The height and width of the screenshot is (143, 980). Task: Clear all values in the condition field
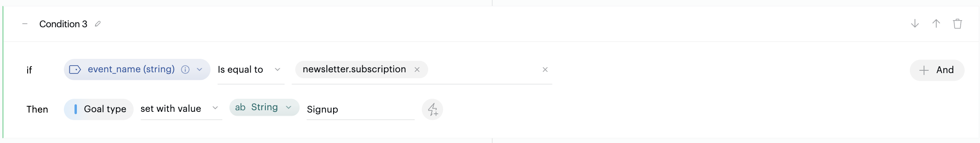pos(545,70)
